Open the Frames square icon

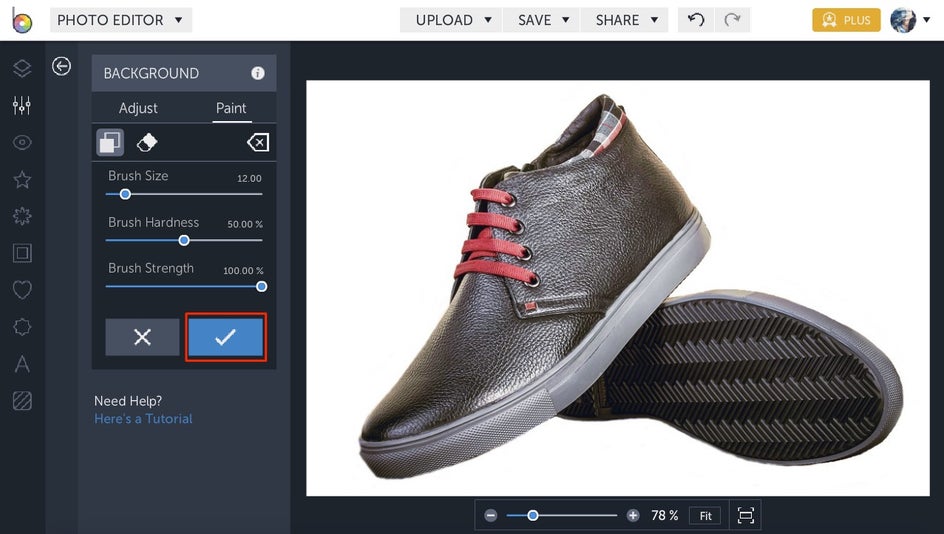coord(22,253)
